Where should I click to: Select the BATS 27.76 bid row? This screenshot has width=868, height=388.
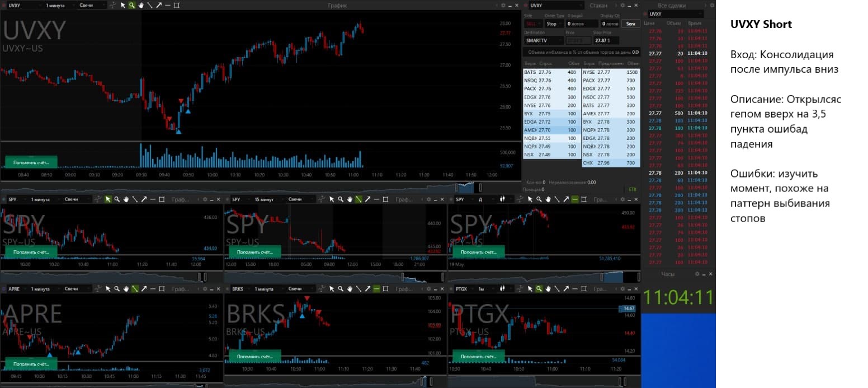(x=552, y=72)
